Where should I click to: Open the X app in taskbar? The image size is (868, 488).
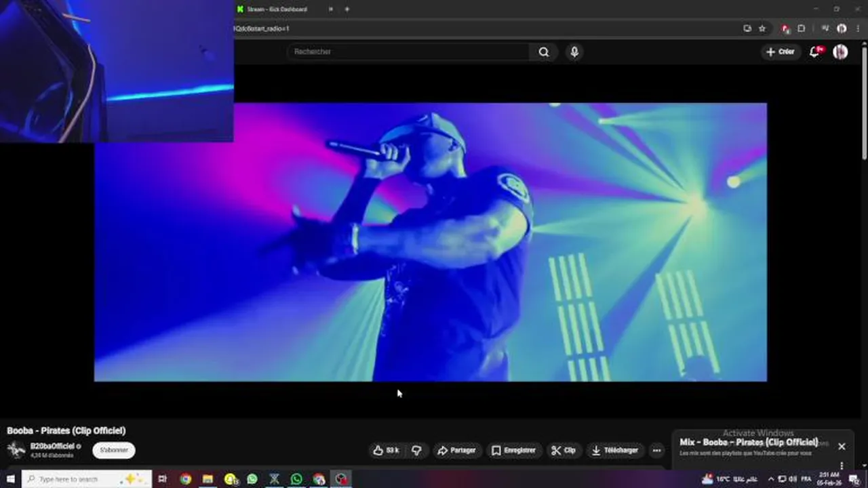coord(274,479)
